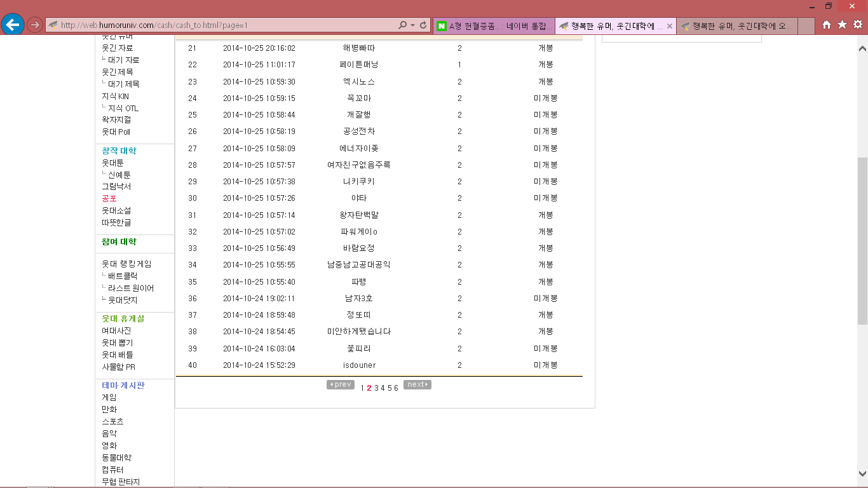Open 웃대툰 in the sidebar

(x=112, y=163)
